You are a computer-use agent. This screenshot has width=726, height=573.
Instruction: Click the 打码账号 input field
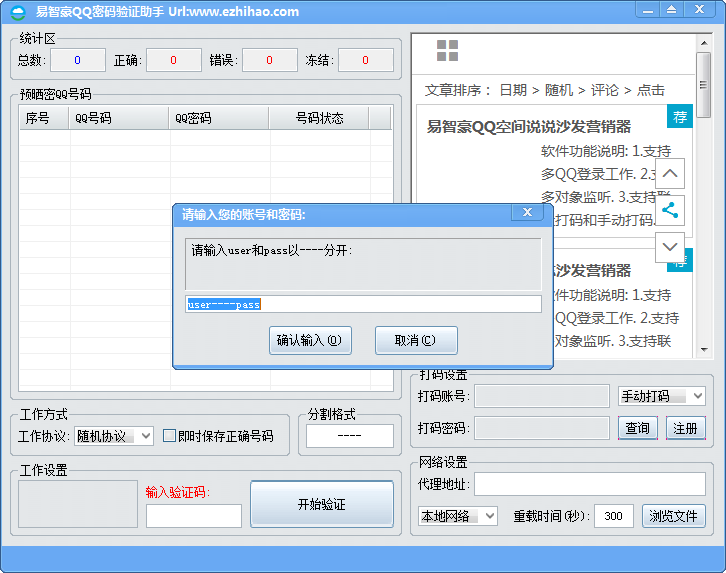(x=542, y=396)
